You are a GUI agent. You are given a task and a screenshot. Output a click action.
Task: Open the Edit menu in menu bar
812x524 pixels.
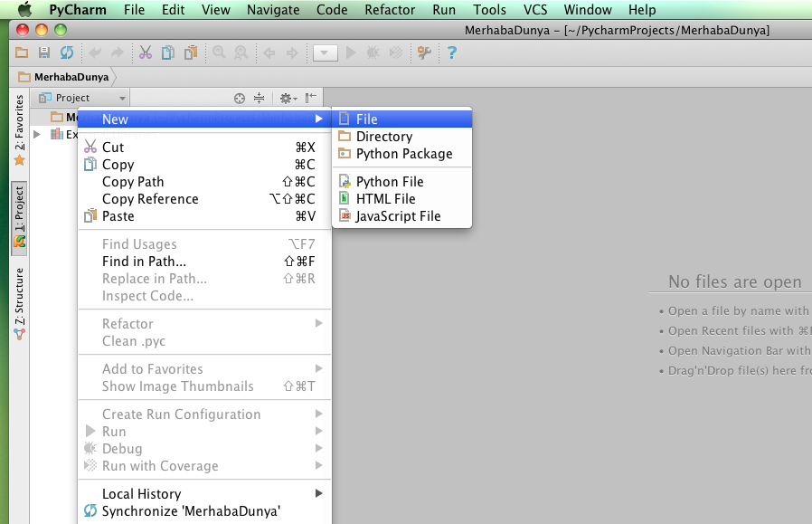pyautogui.click(x=173, y=9)
